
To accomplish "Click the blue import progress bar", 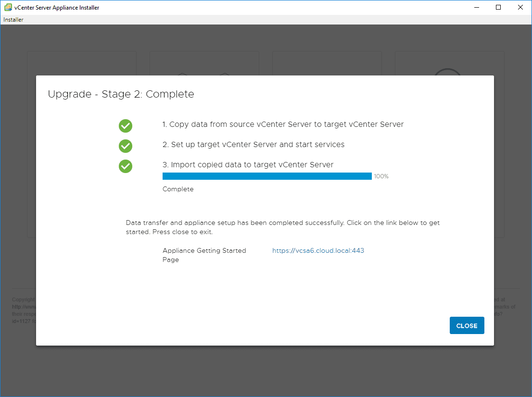I will coord(267,176).
